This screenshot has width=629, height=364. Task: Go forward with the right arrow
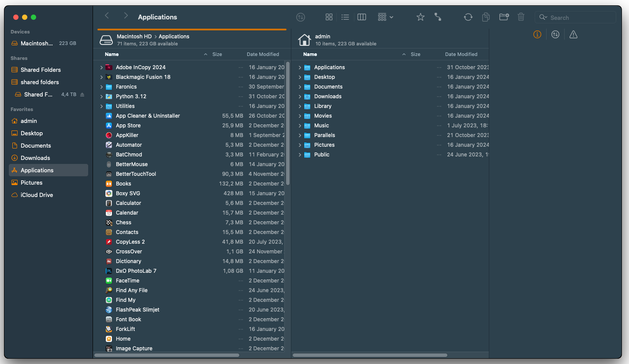click(126, 16)
